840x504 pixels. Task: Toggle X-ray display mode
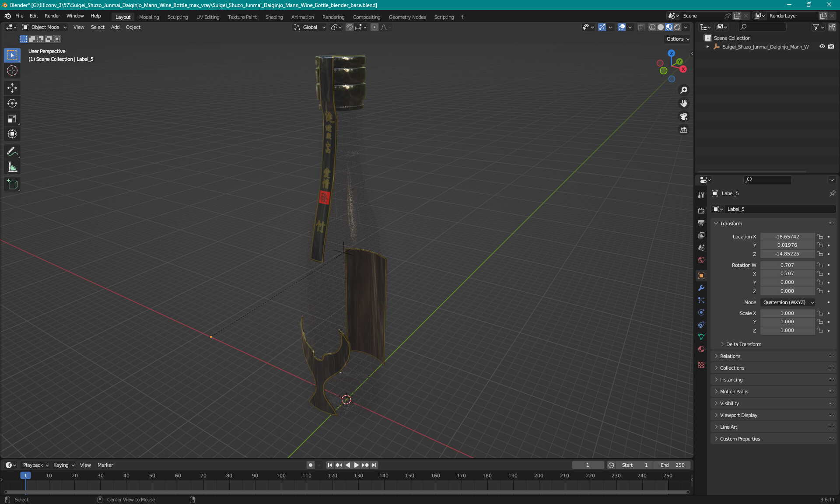(641, 27)
